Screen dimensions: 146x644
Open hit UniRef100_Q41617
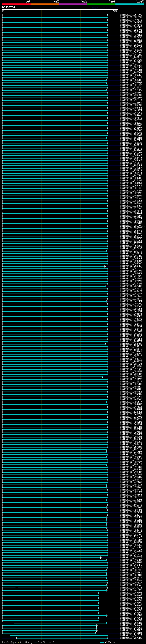click(x=131, y=635)
